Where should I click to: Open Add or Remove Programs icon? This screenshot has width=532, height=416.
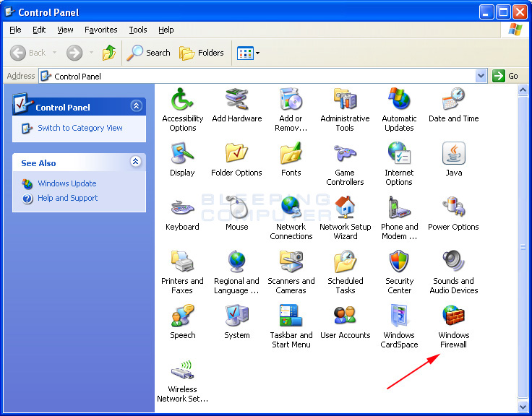point(291,100)
